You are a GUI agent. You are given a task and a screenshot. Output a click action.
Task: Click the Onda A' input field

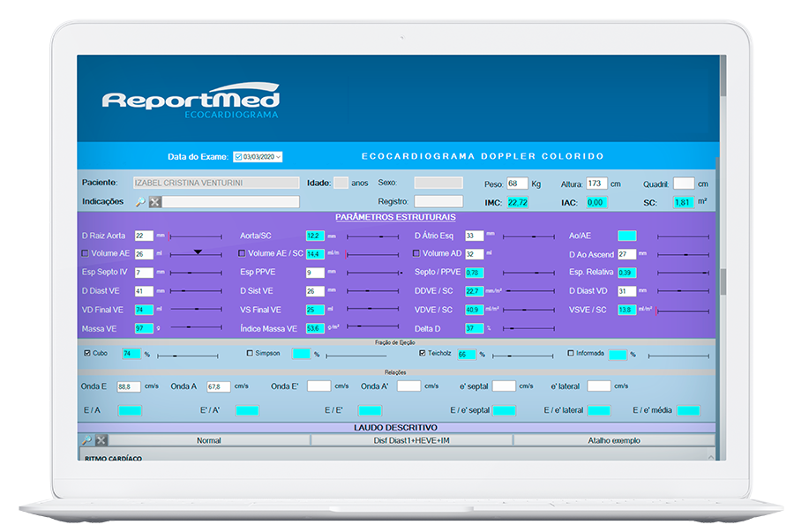408,386
